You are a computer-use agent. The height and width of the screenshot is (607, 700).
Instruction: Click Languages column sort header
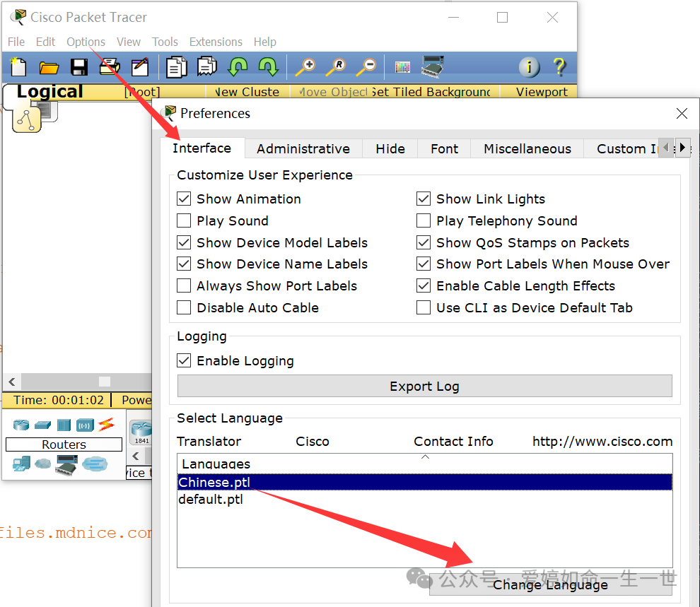(x=424, y=464)
